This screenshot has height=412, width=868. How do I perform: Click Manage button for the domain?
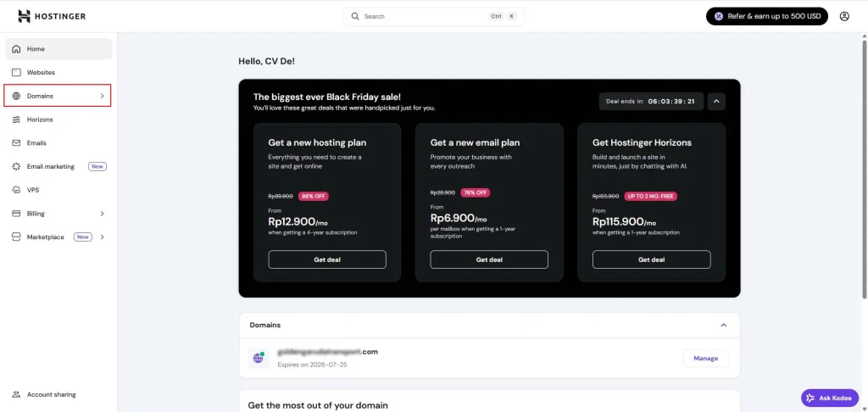[705, 359]
